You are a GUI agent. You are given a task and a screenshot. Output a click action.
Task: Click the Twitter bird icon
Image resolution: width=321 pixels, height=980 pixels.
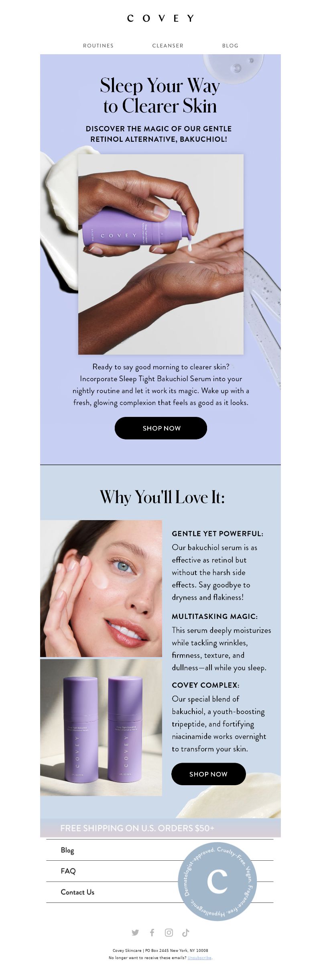(x=135, y=933)
